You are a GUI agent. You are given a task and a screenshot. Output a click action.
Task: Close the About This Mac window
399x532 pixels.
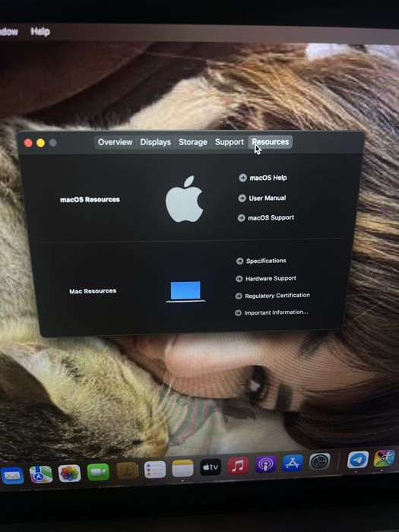28,143
